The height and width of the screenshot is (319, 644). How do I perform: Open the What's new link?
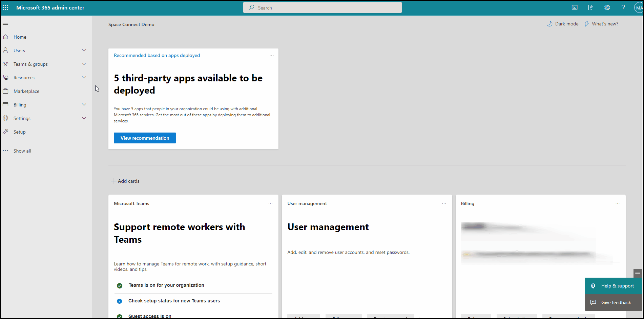point(601,24)
